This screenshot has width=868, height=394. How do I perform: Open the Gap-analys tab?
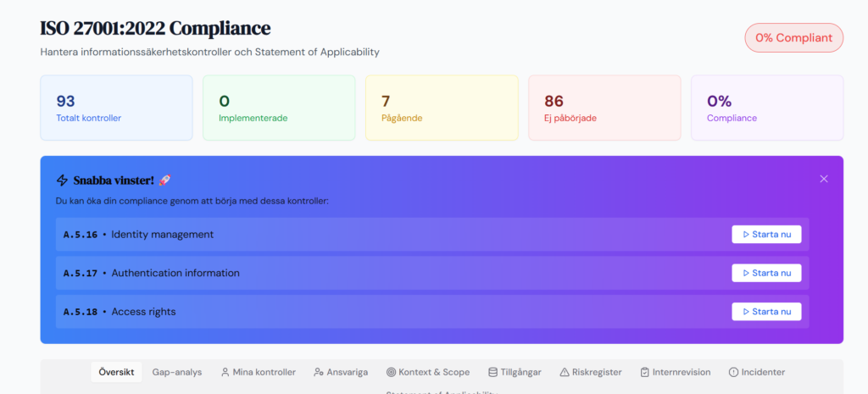point(177,372)
